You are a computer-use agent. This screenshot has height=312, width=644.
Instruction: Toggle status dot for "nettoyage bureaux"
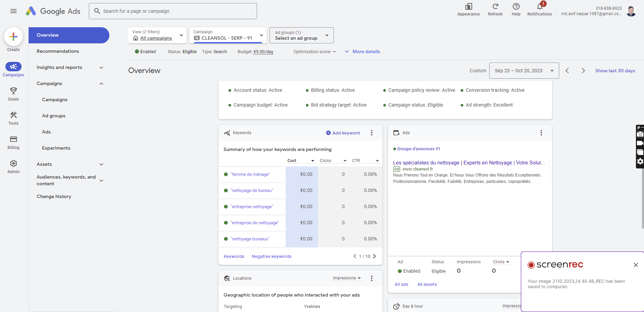click(x=226, y=239)
